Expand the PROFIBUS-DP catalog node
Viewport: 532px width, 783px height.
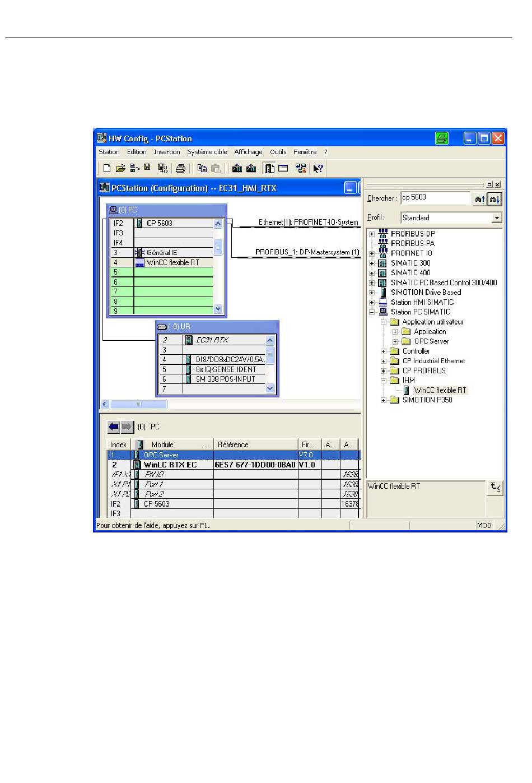click(x=372, y=234)
